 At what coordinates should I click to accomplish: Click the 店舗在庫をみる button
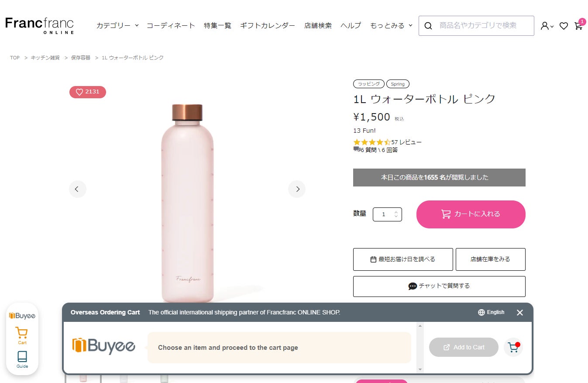490,259
